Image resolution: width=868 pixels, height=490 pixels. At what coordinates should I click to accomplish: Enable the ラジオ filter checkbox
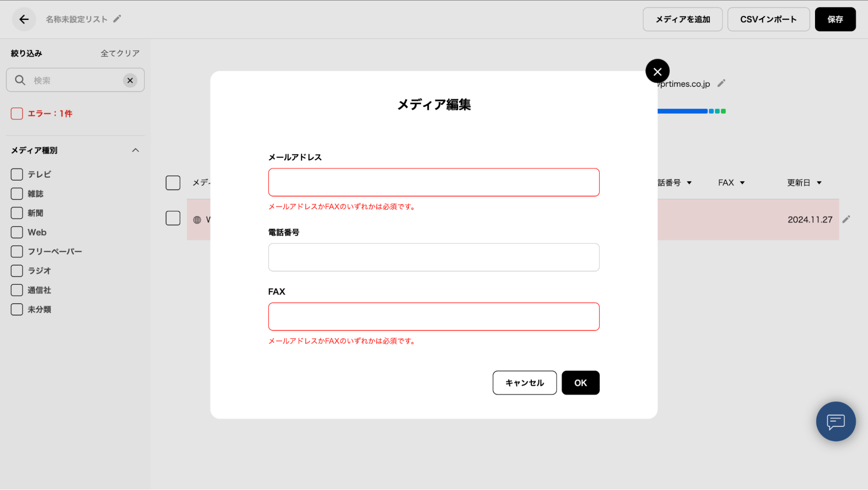[x=17, y=271]
